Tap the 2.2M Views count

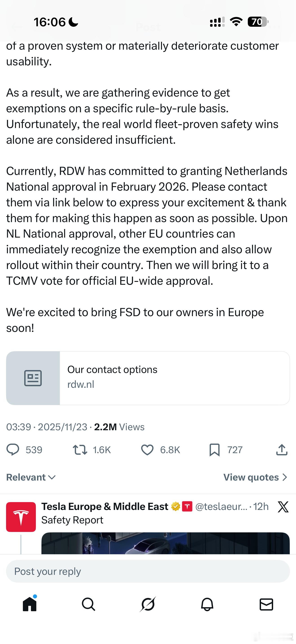click(x=119, y=427)
